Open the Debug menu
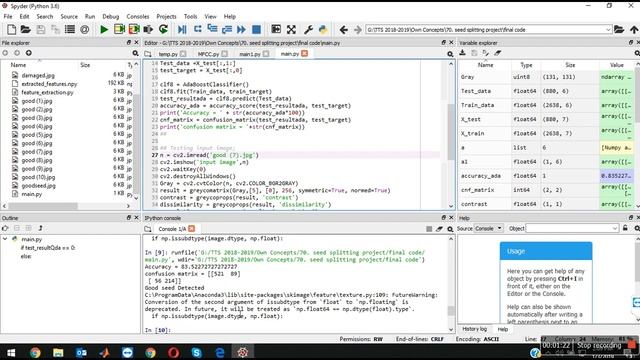This screenshot has width=640, height=360. pos(111,16)
